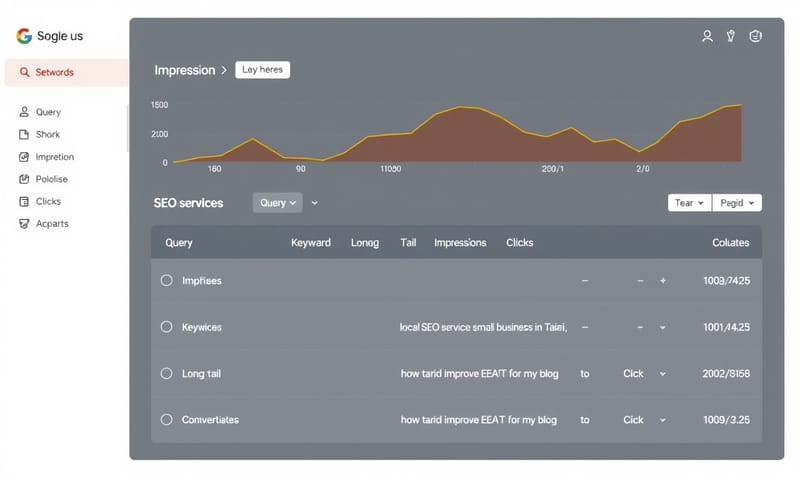This screenshot has height=480, width=800.
Task: Click the Clicks sidebar icon
Action: (x=25, y=201)
